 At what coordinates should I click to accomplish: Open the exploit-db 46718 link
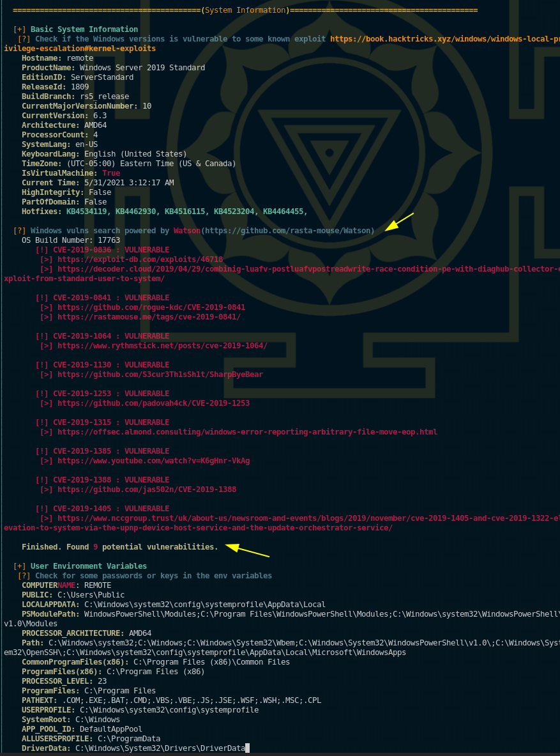(x=140, y=259)
